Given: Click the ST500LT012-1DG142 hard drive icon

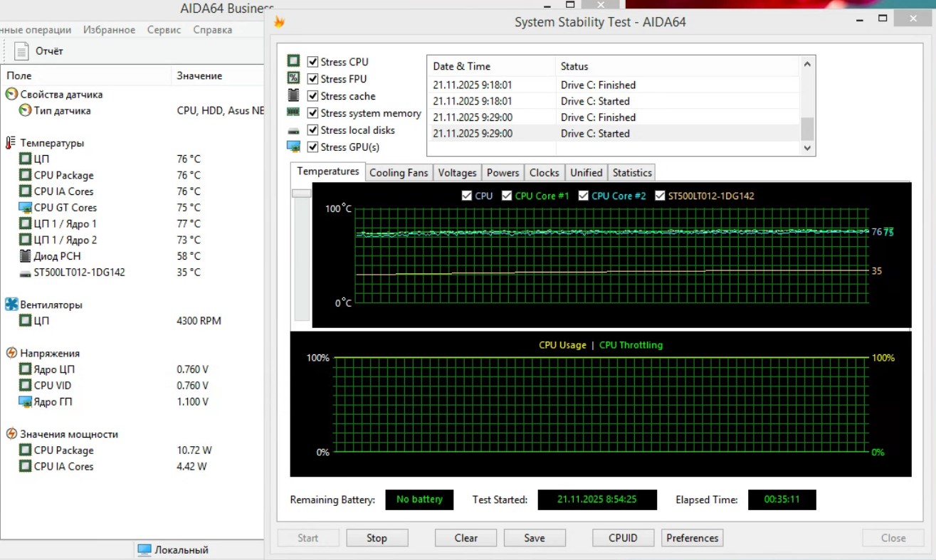Looking at the screenshot, I should (25, 273).
